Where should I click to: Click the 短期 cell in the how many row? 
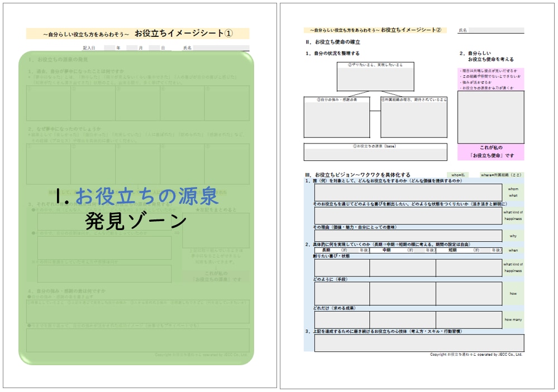pyautogui.click(x=469, y=320)
